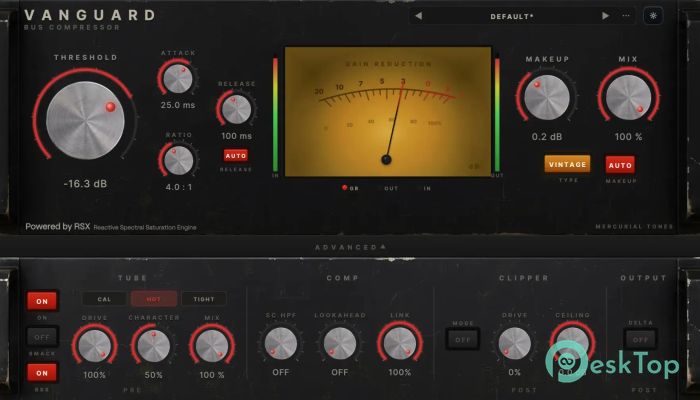Click the Attack knob

(178, 79)
